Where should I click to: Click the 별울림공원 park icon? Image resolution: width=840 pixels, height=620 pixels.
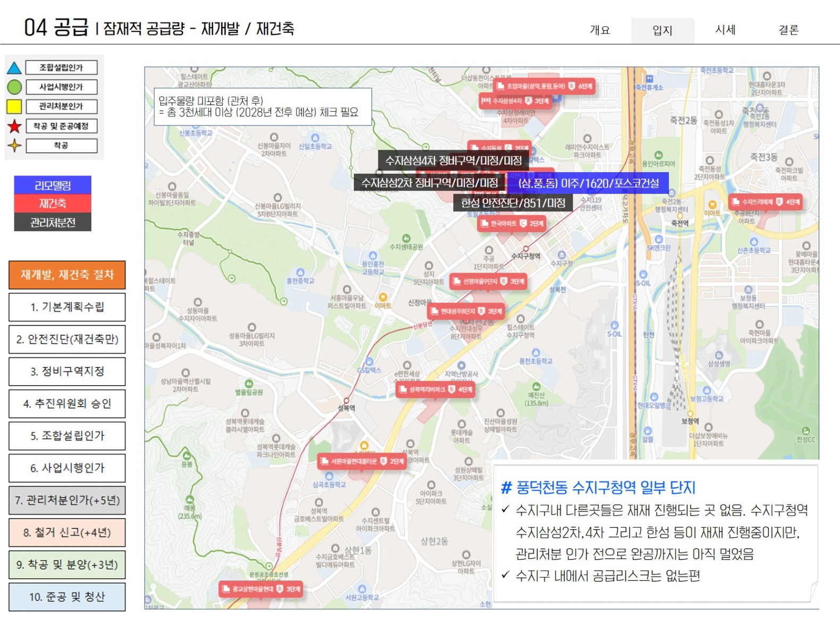[249, 384]
